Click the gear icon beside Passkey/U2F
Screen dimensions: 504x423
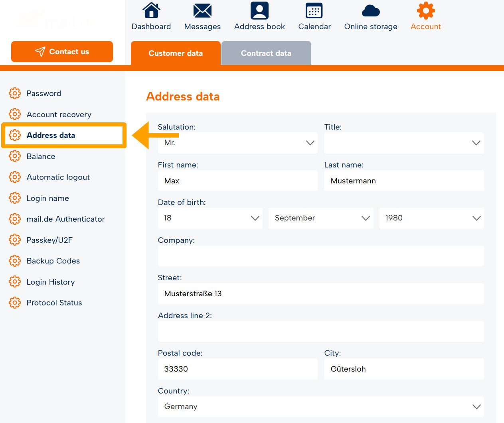(x=15, y=240)
